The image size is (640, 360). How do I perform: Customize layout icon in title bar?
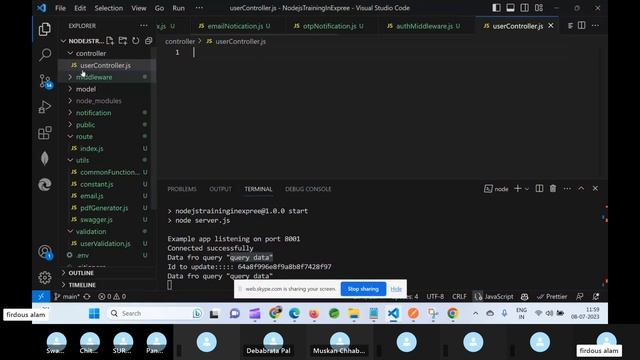coord(539,8)
